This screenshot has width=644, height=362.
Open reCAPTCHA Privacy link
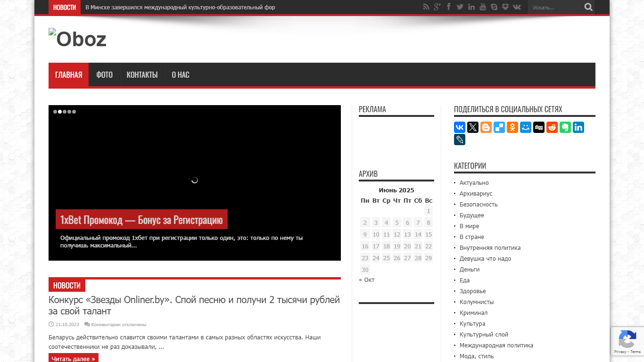[x=620, y=352]
